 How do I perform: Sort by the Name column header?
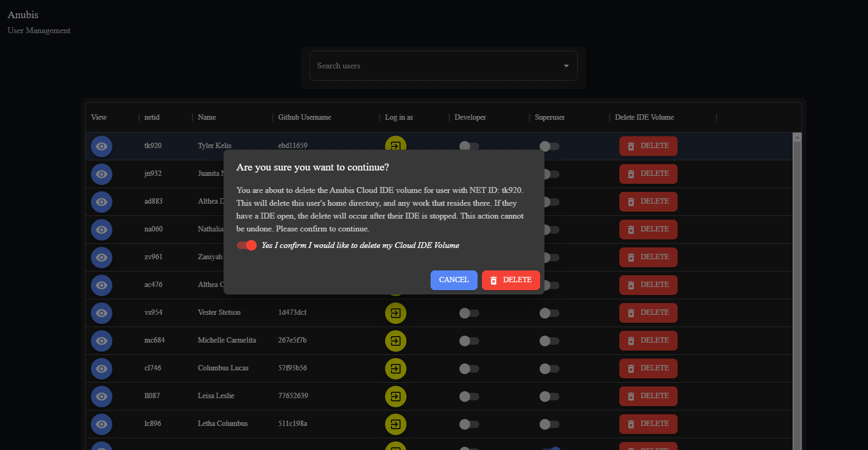(207, 118)
